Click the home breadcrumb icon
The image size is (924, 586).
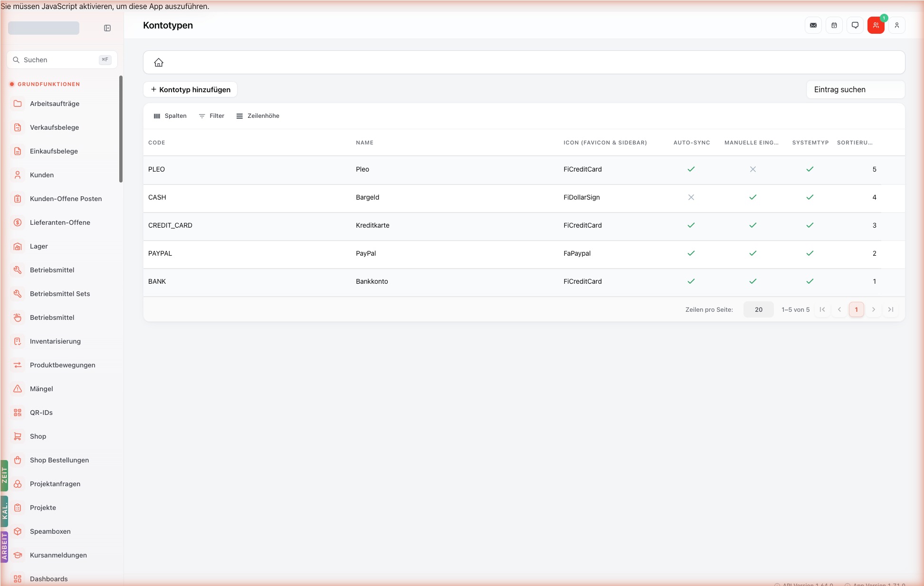(159, 62)
